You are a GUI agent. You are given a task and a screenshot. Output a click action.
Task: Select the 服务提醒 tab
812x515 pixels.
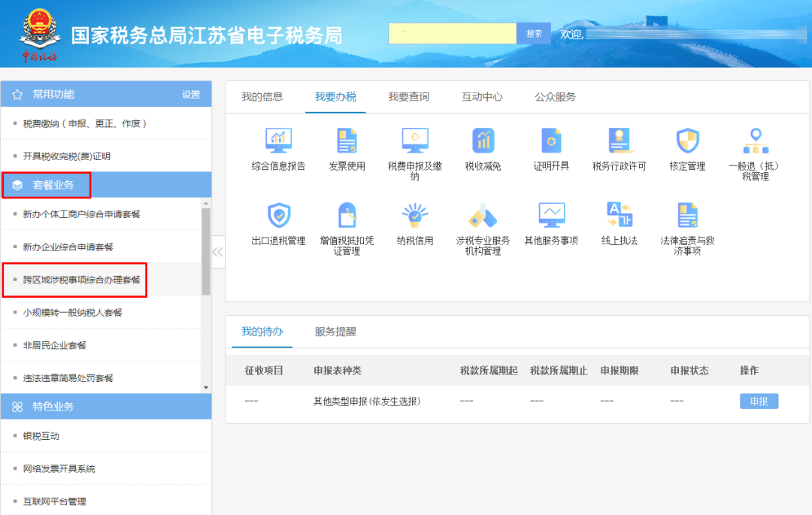click(x=335, y=332)
